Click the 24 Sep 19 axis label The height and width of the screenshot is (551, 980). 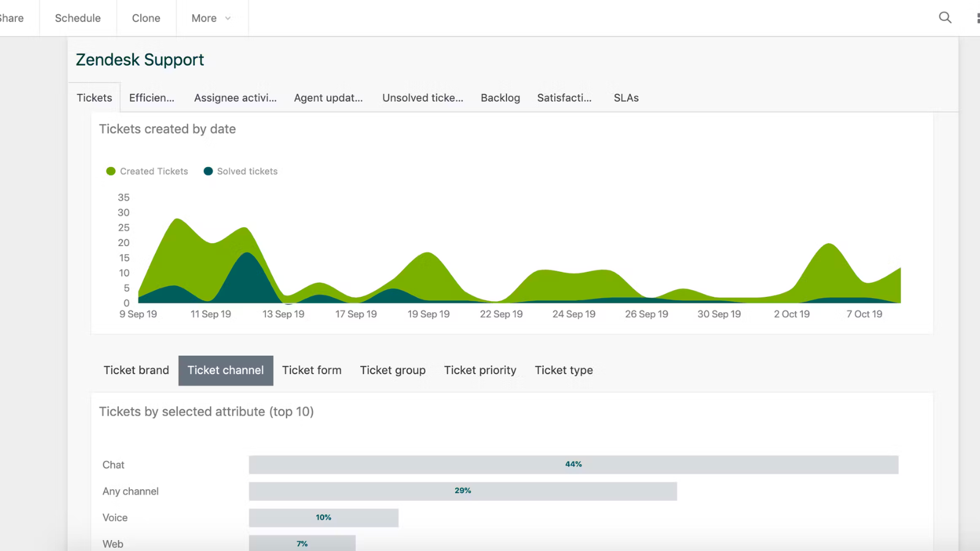click(574, 314)
